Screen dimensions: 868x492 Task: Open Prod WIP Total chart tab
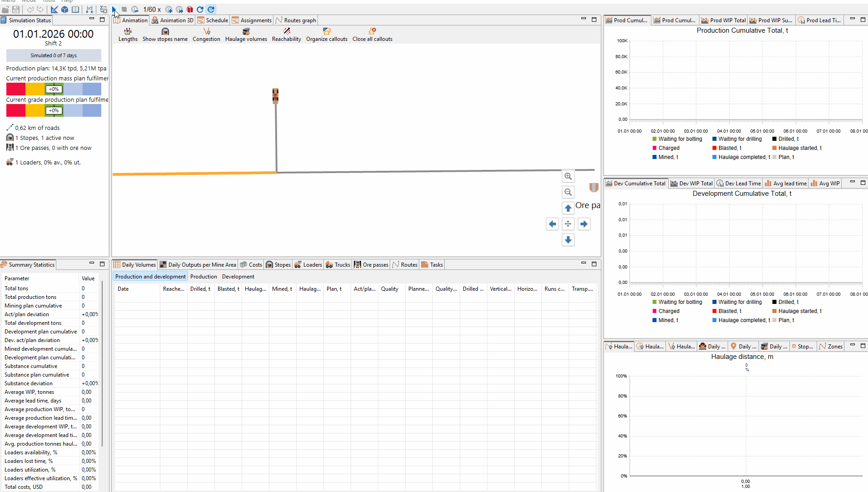(724, 20)
